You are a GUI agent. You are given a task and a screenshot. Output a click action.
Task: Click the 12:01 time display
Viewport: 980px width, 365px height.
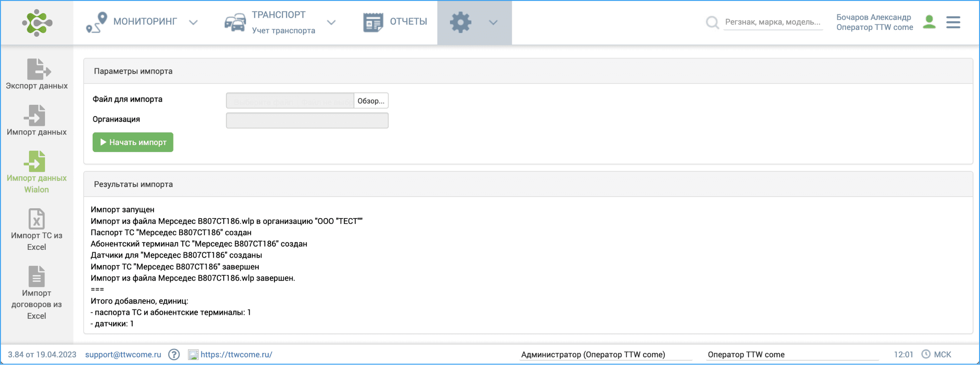click(x=903, y=354)
